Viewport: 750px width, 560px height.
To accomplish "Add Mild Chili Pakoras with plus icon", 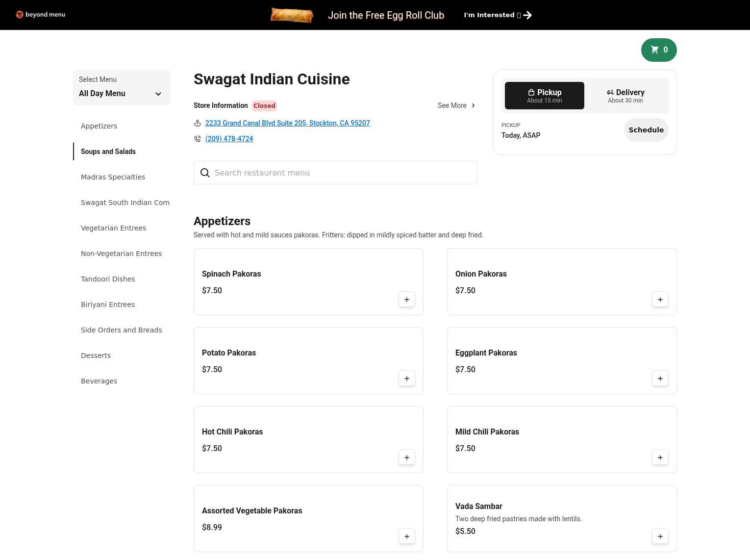I will coord(660,458).
